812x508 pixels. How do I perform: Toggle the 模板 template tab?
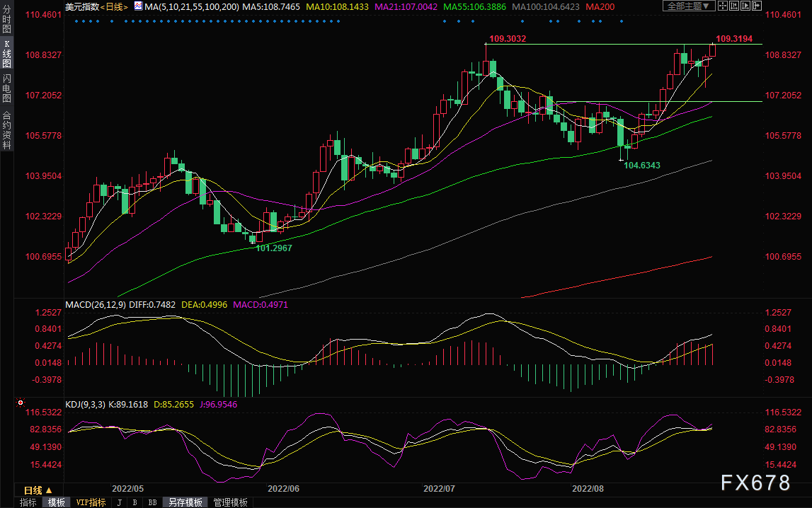pos(57,502)
